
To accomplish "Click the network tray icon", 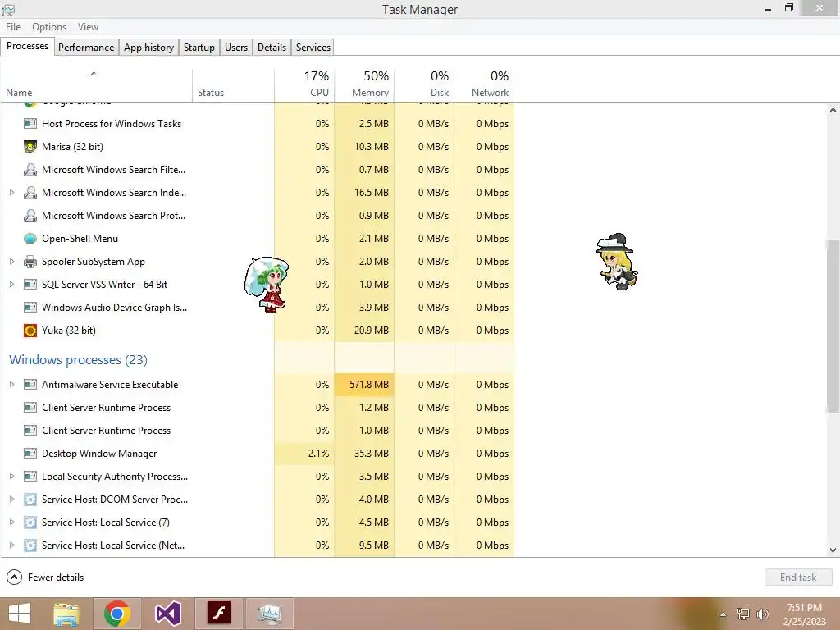I will (743, 614).
